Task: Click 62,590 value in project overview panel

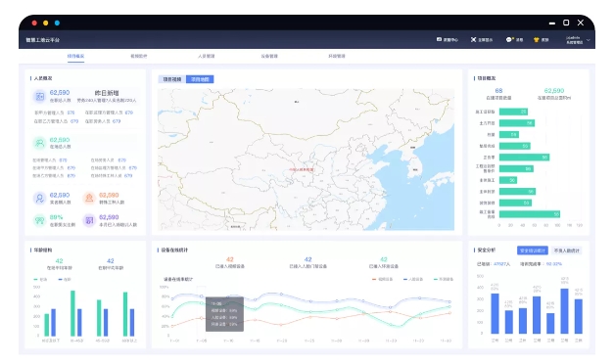Action: click(554, 90)
